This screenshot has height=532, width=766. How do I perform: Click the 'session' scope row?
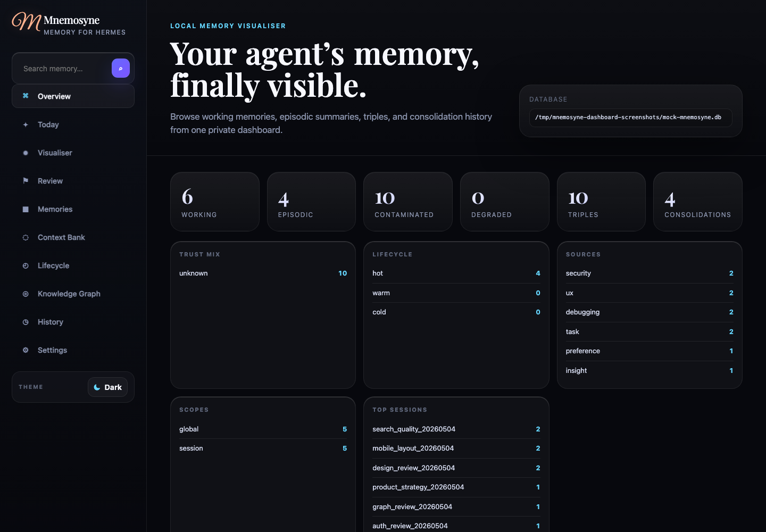[263, 448]
